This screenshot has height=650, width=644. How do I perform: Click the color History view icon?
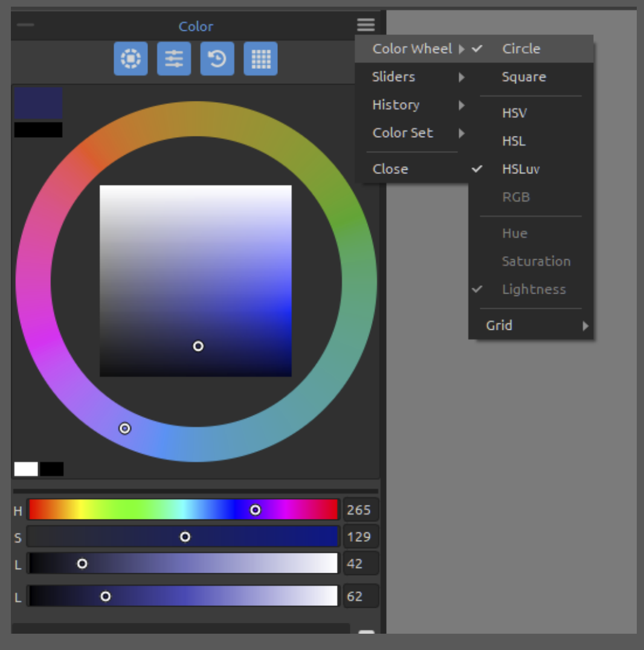point(217,59)
